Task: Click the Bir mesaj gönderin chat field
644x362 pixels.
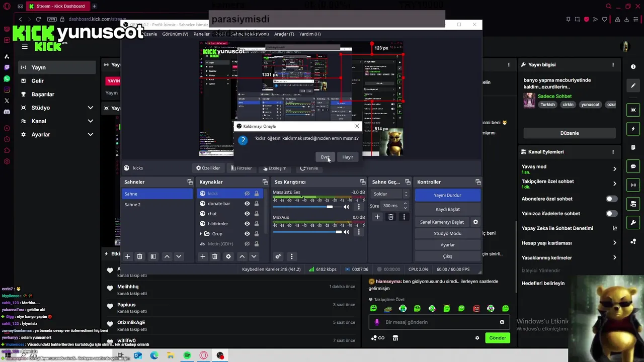Action: (x=439, y=322)
